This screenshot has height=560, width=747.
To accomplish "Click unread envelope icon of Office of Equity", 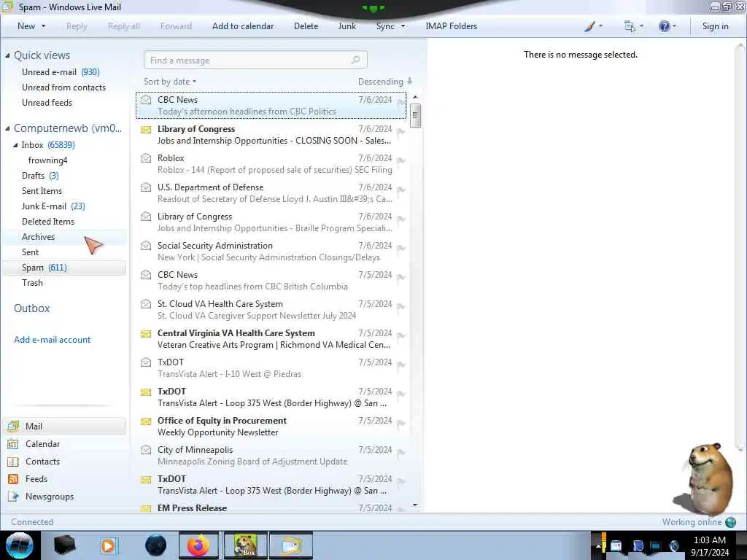I will pos(146,421).
